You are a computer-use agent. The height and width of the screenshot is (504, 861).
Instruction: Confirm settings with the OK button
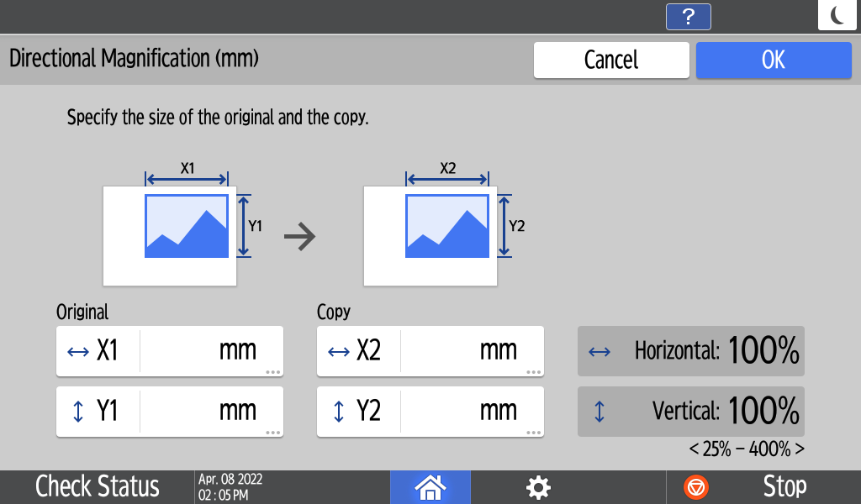coord(774,60)
